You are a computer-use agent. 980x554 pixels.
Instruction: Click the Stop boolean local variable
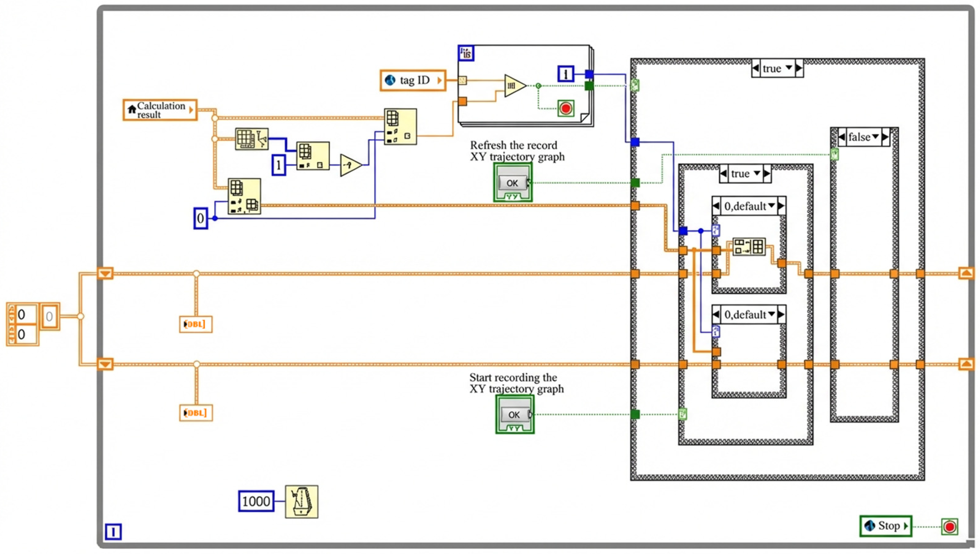tap(885, 526)
